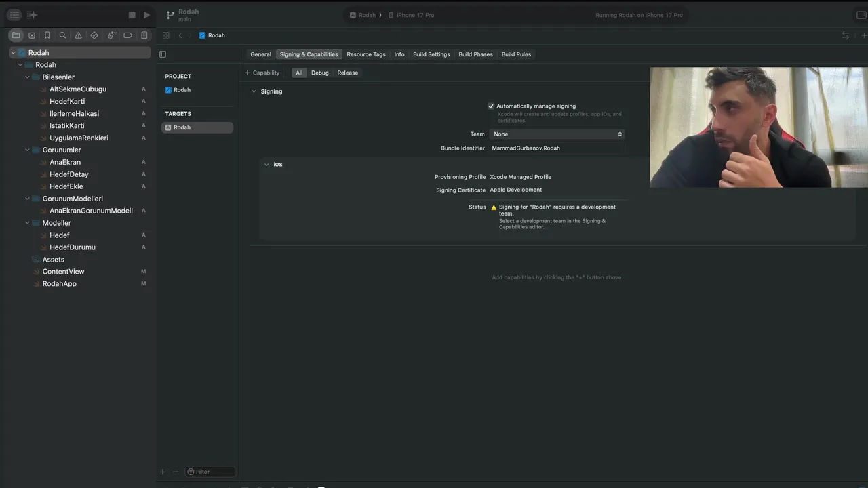Toggle Automatically manage signing checkbox
The image size is (868, 488).
(491, 106)
